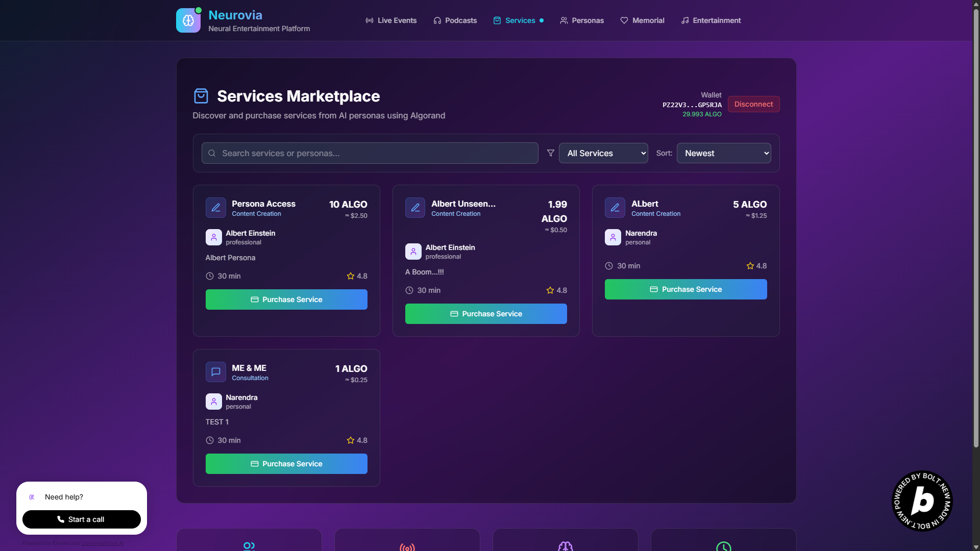Switch to the Personas nav tab
The image size is (980, 551).
[581, 20]
